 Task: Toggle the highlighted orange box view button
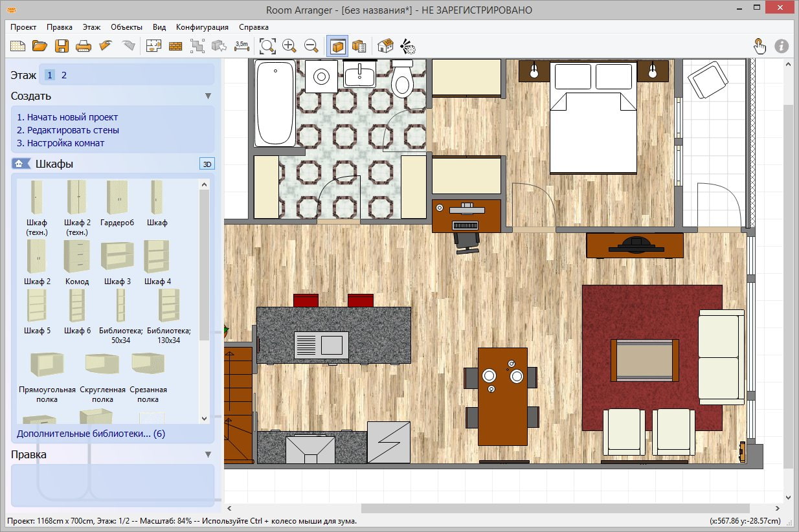pyautogui.click(x=337, y=46)
